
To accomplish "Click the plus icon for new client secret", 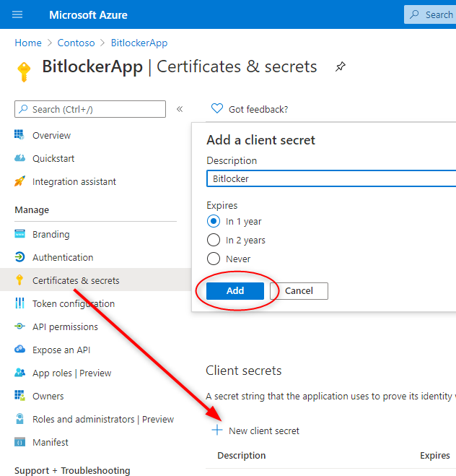I will [217, 430].
